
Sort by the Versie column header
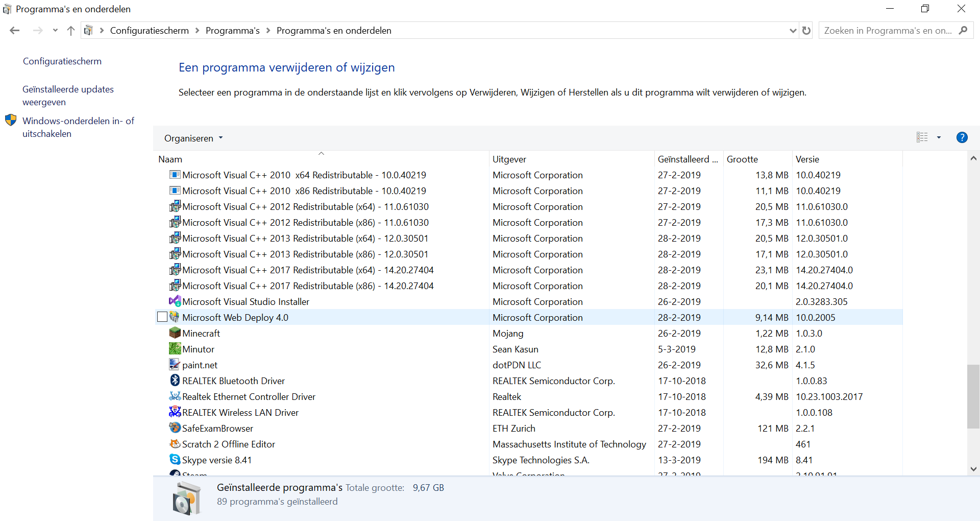click(x=847, y=159)
